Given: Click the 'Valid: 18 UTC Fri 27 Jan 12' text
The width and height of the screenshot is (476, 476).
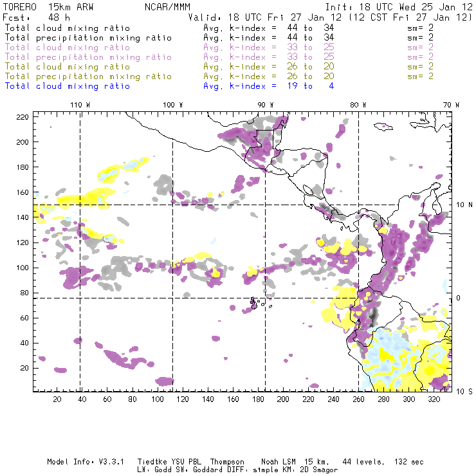Looking at the screenshot, I should click(x=265, y=17).
